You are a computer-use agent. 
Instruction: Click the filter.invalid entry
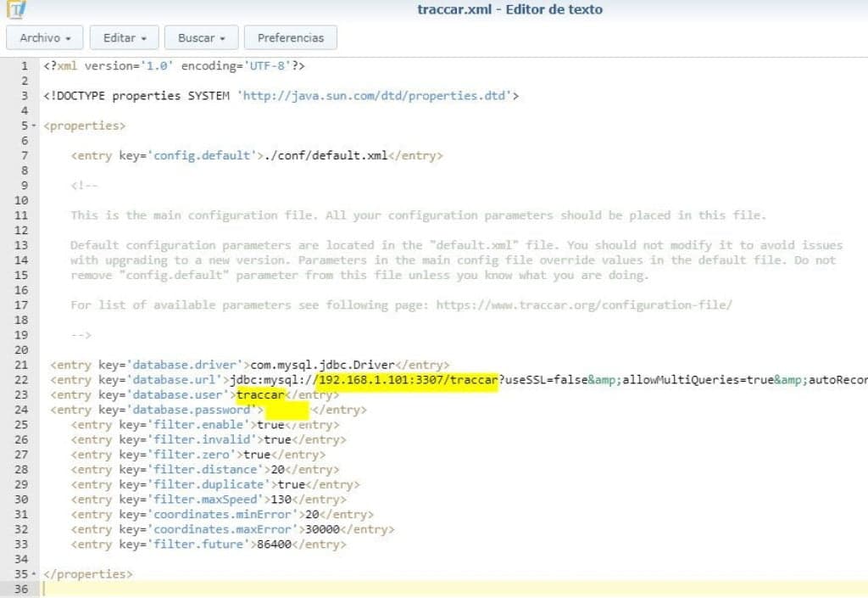(x=209, y=439)
